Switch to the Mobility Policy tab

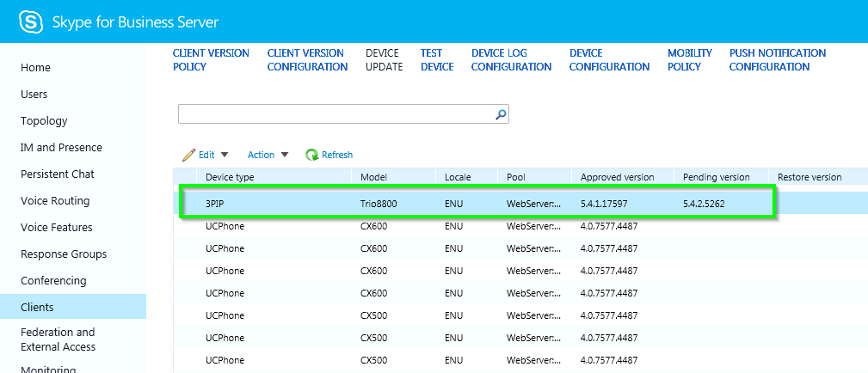(x=690, y=60)
